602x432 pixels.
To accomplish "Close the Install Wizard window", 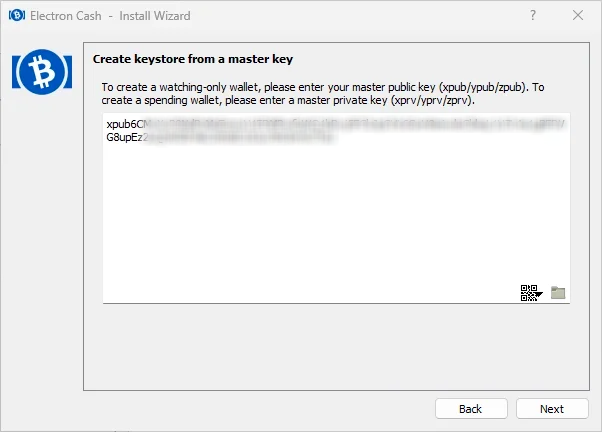I will click(578, 15).
